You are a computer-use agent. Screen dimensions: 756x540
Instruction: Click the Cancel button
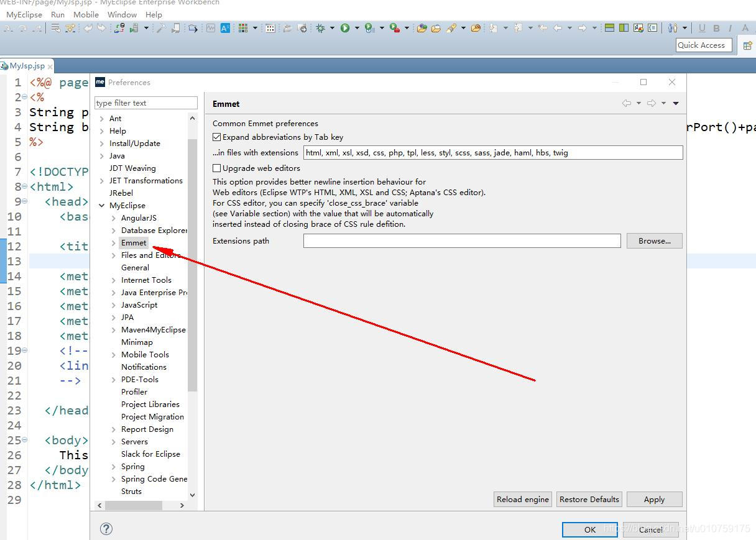[x=650, y=529]
